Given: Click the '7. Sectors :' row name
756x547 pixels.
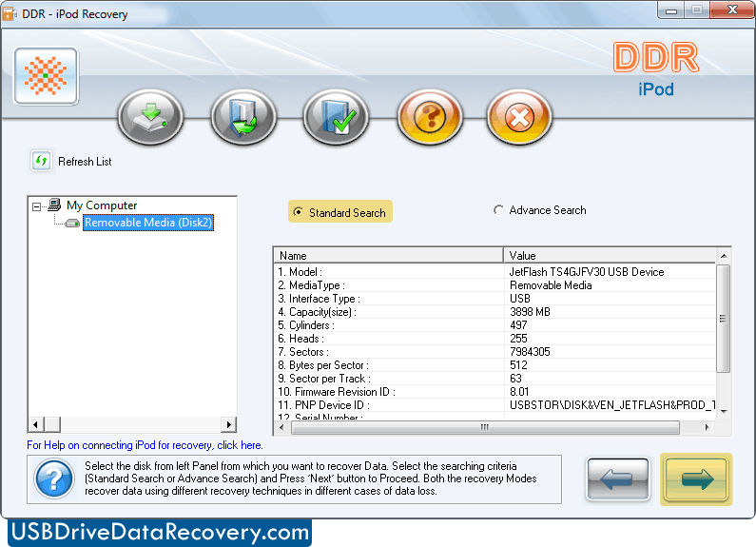Looking at the screenshot, I should click(303, 352).
